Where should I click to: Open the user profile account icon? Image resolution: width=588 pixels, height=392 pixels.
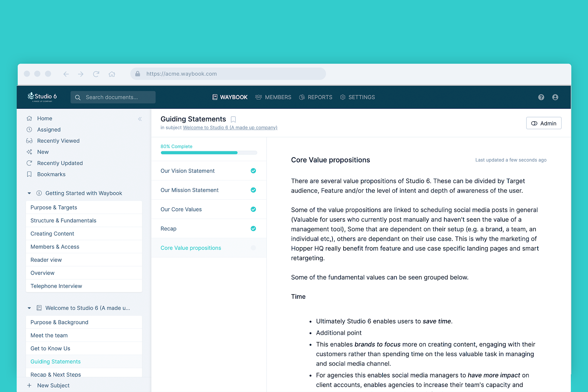(x=555, y=97)
